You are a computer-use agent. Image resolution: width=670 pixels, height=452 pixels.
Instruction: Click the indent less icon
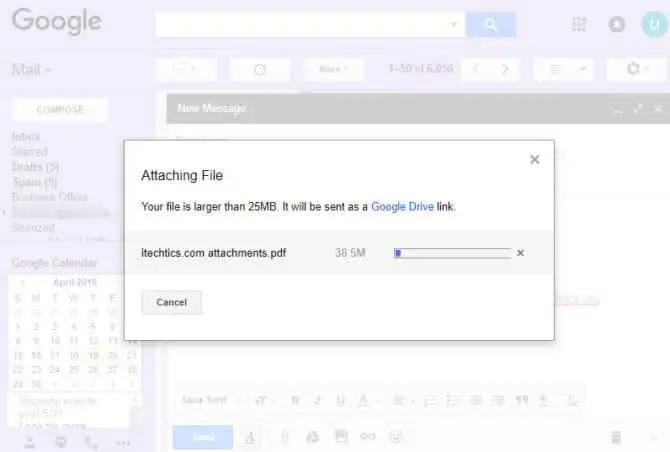tap(476, 400)
